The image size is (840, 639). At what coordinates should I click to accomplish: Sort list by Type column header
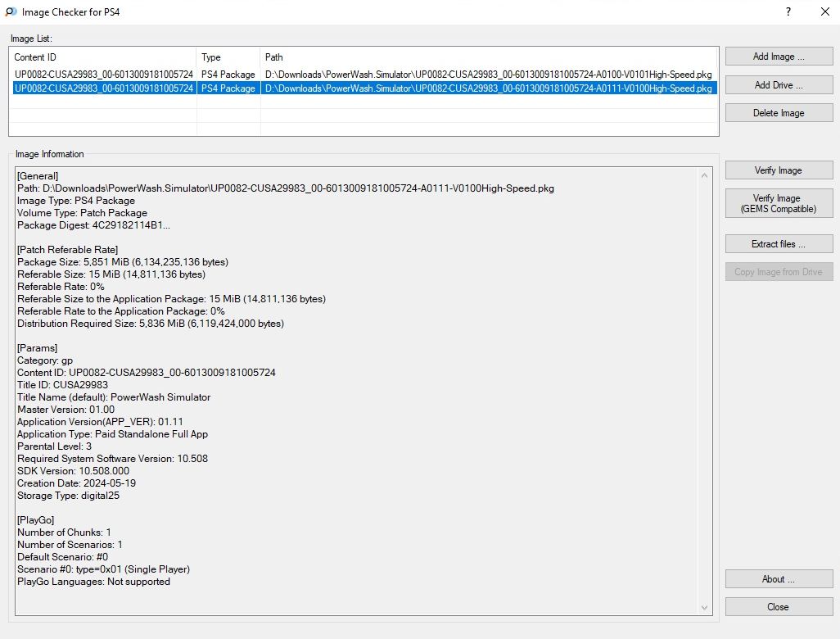pos(228,57)
